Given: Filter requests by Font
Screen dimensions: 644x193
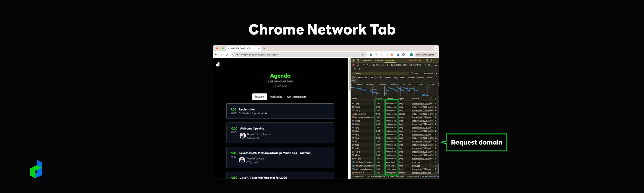Looking at the screenshot, I should click(x=389, y=77).
